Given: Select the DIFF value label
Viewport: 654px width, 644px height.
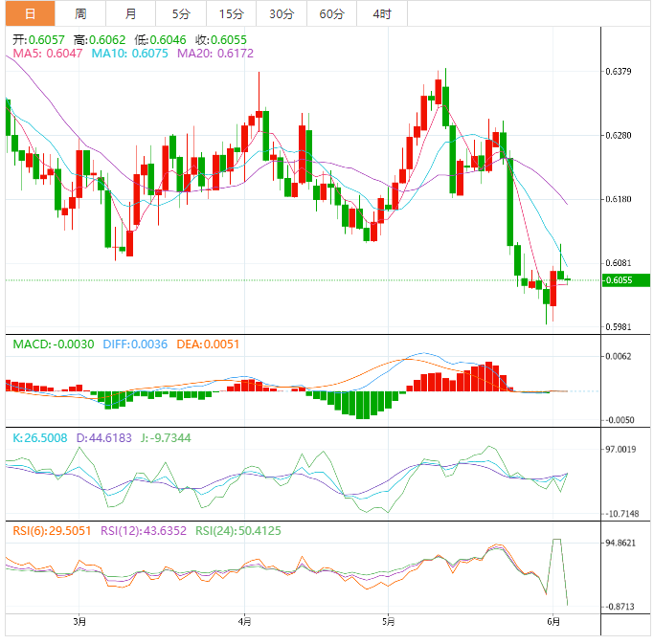Looking at the screenshot, I should point(134,344).
